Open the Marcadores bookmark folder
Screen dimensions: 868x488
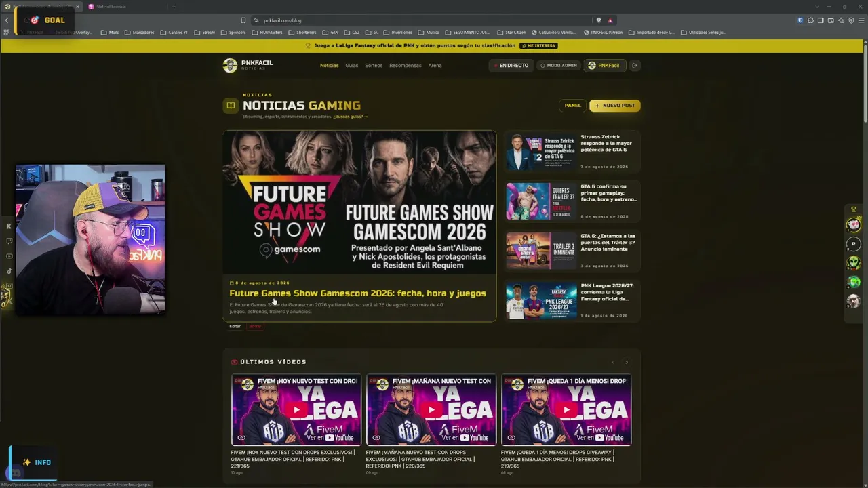140,33
